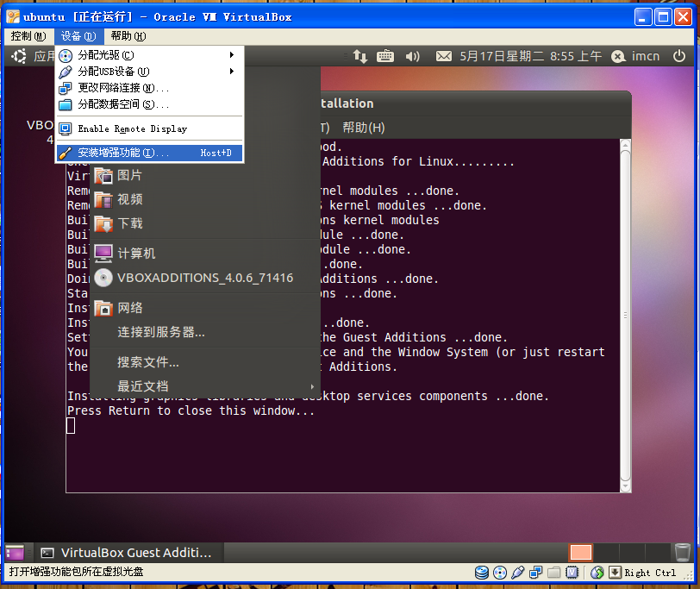This screenshot has height=589, width=700.
Task: Click the date and time clock
Action: (531, 56)
